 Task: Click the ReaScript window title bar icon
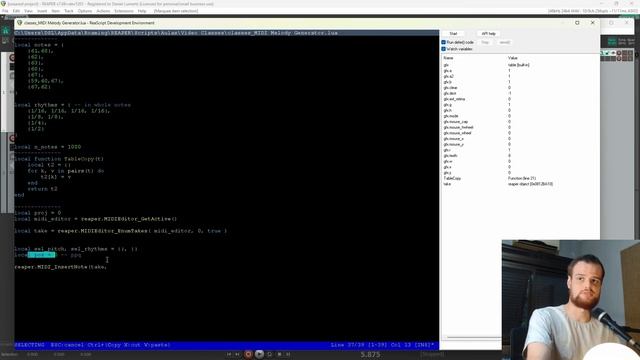19,23
